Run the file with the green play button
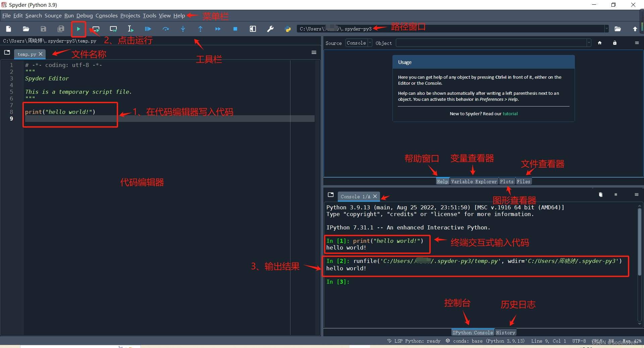The width and height of the screenshot is (644, 348). [x=78, y=29]
